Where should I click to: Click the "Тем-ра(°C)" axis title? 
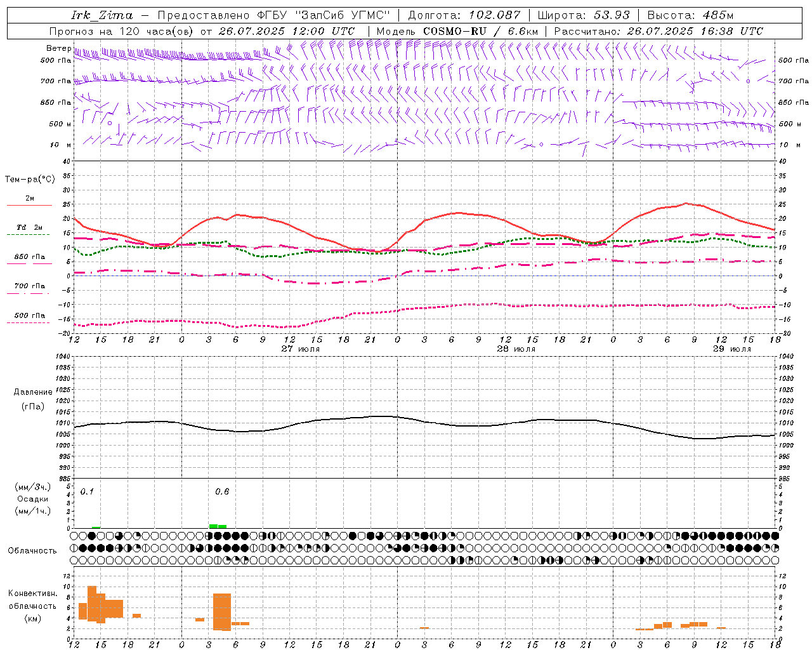coord(30,180)
